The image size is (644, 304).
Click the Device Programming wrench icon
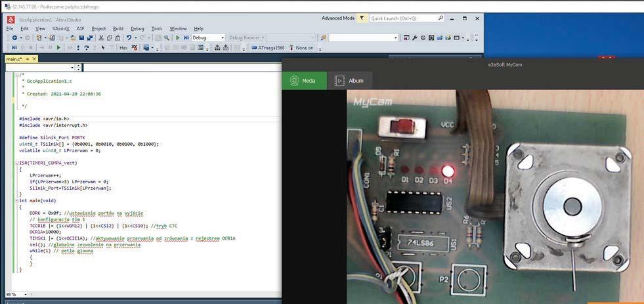(415, 38)
